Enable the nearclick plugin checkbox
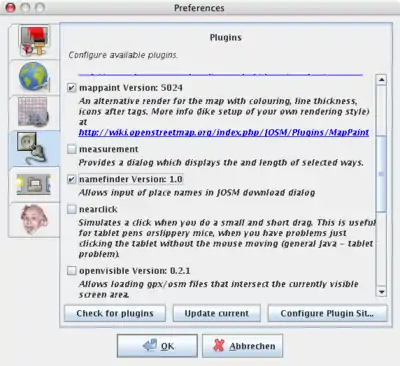This screenshot has width=400, height=366. pyautogui.click(x=72, y=209)
